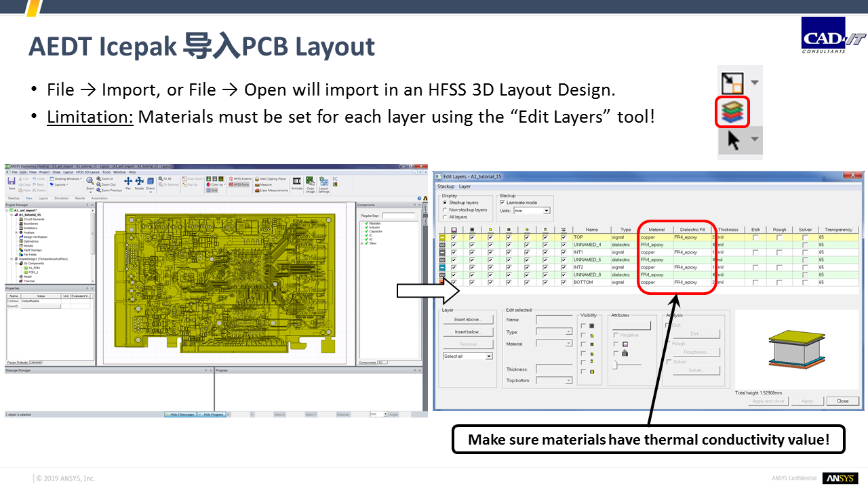Screen dimensions: 868x488
Task: Open the Top bottom dropdown
Action: [568, 380]
